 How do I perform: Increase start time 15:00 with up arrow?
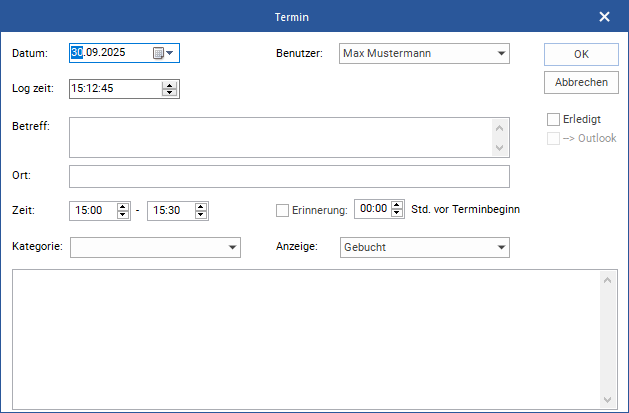coord(123,207)
